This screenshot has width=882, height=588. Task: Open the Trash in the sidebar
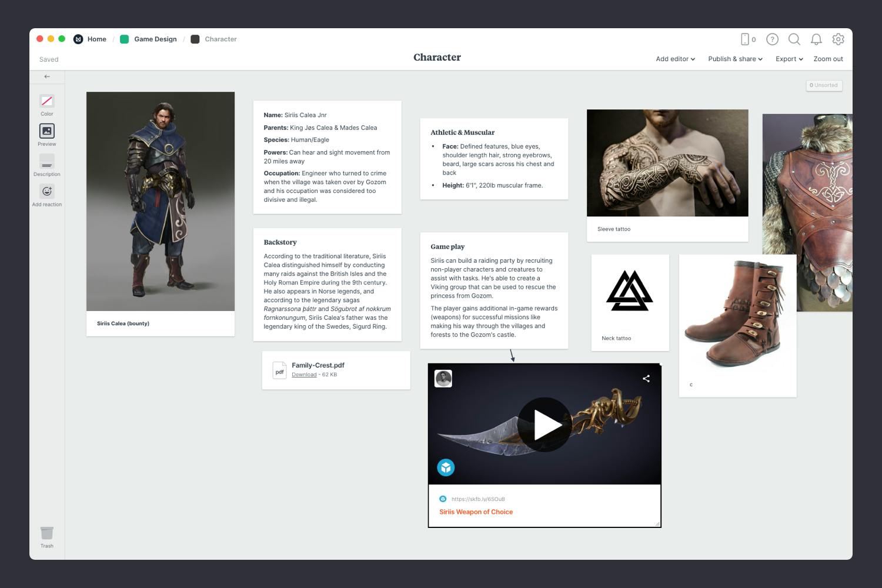(x=46, y=532)
